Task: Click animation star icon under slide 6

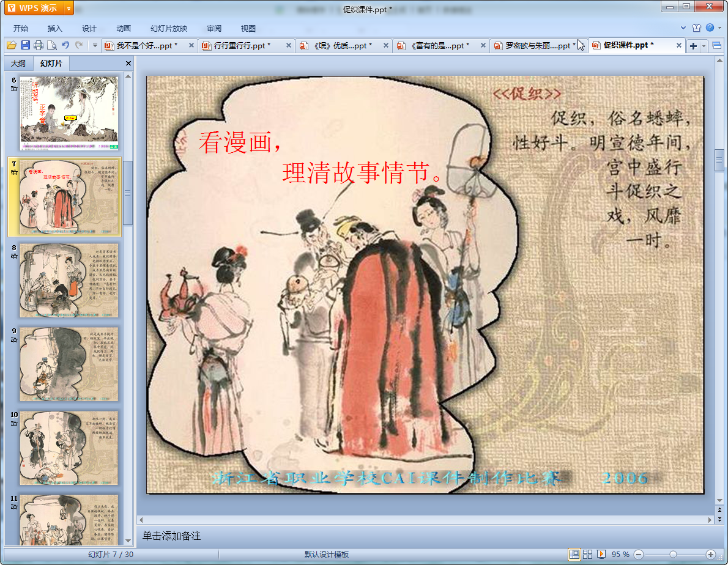Action: (14, 88)
